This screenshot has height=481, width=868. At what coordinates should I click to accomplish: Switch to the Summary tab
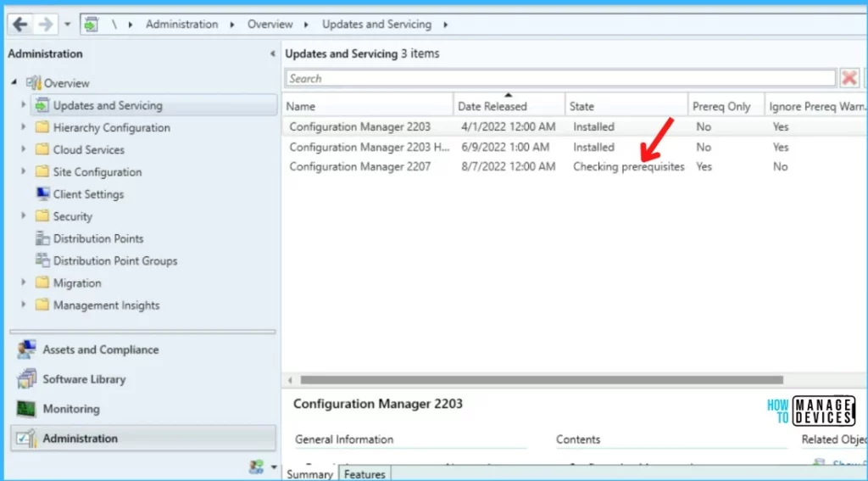309,474
